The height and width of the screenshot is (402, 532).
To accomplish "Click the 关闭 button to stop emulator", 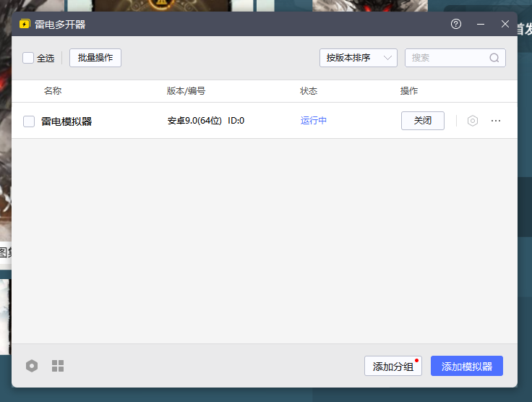I will (423, 121).
